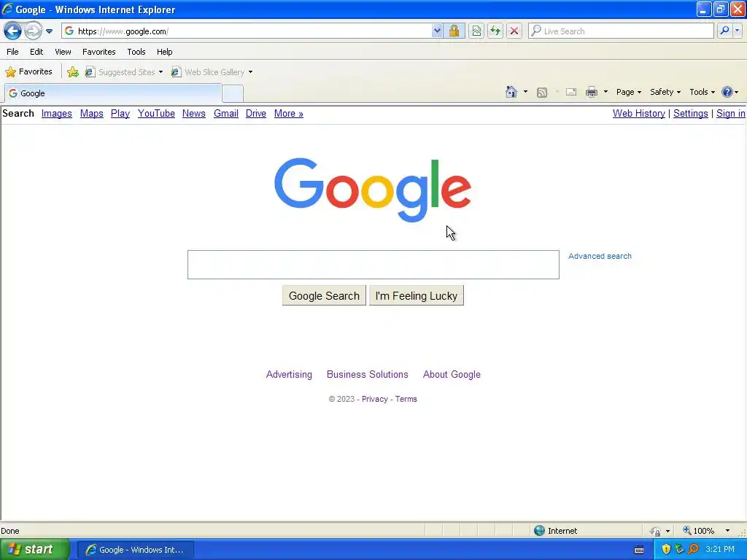Image resolution: width=747 pixels, height=560 pixels.
Task: Open search provider dropdown arrow
Action: 737,31
